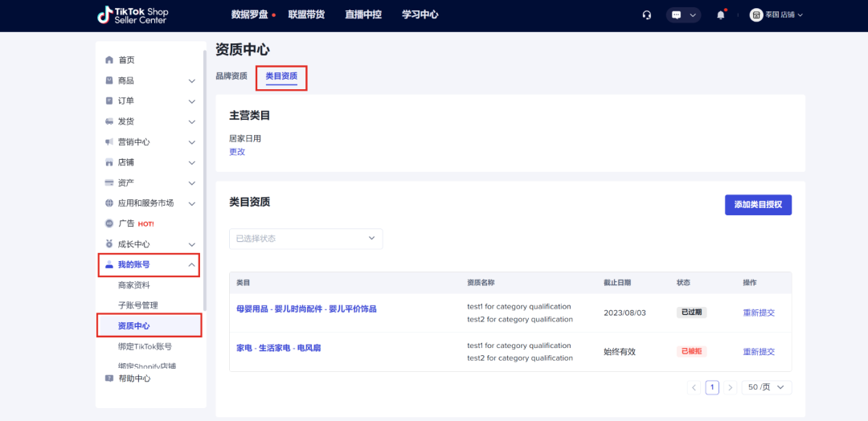Open the notification bell
868x421 pixels.
721,15
